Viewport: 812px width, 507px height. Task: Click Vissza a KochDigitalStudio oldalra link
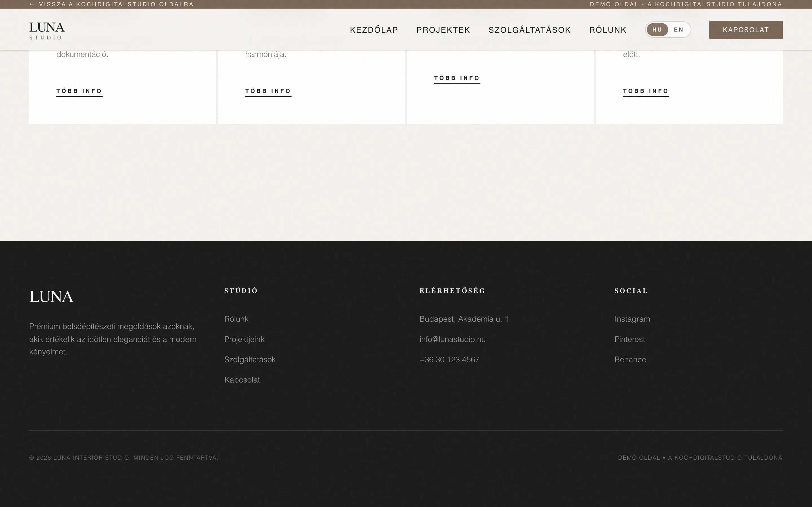(x=111, y=4)
